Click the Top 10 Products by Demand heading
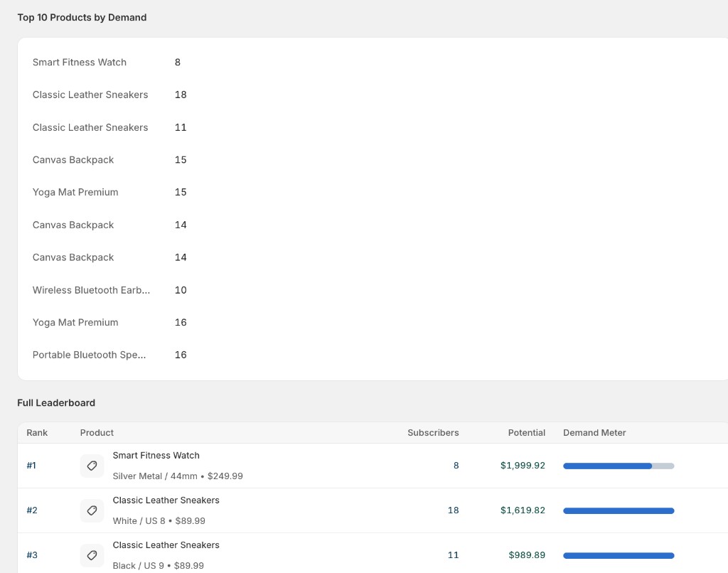Screen dimensions: 728x573 coord(82,18)
